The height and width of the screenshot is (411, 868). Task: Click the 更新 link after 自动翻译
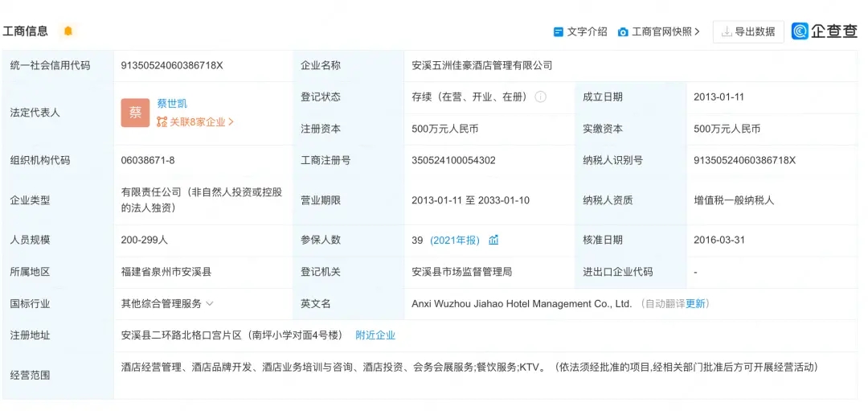(x=696, y=303)
